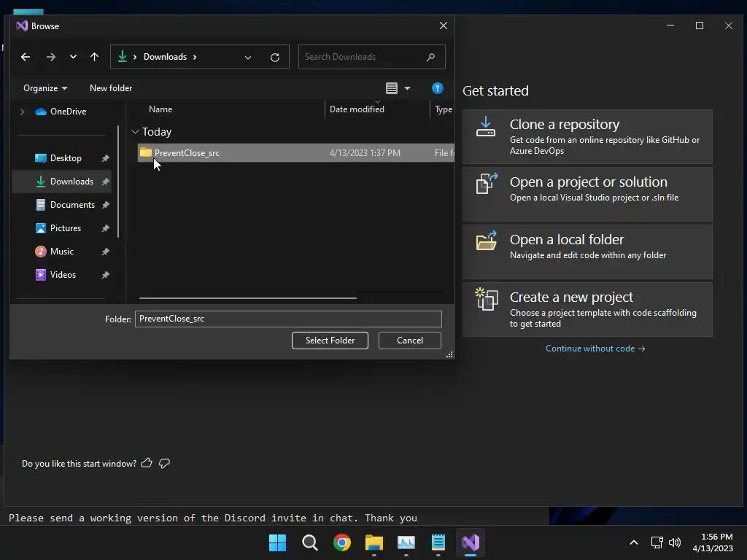The width and height of the screenshot is (747, 560).
Task: Click the navigation pane vertical scrollbar
Action: (x=118, y=181)
